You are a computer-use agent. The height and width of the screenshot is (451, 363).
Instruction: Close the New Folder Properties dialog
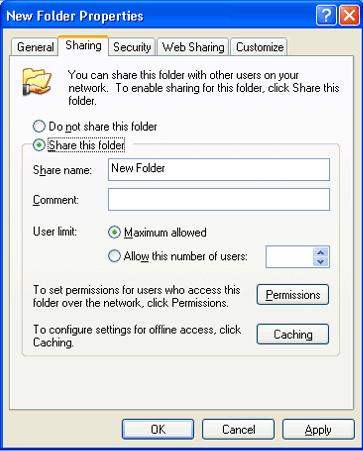(x=349, y=15)
